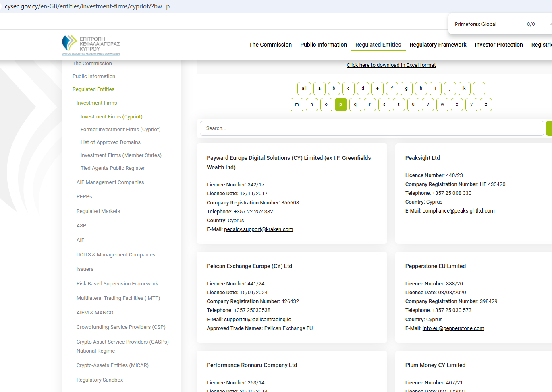Viewport: 552px width, 392px height.
Task: Open Investor Protection menu
Action: [x=498, y=45]
